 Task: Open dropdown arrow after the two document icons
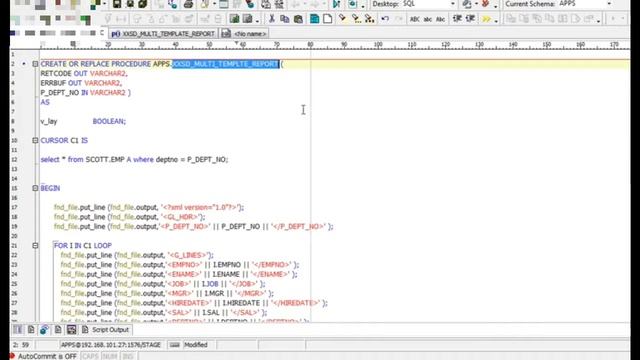[257, 20]
